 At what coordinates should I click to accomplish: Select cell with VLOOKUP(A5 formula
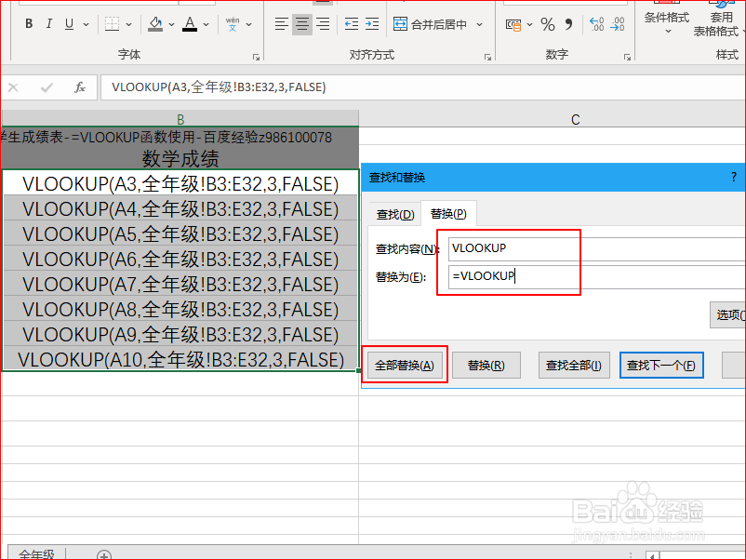(180, 233)
